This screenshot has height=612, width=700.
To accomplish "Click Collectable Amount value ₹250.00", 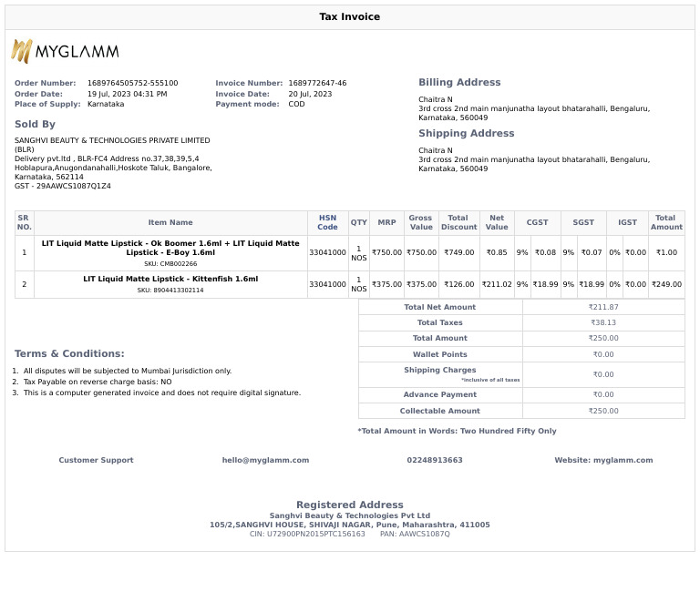I will tap(603, 412).
